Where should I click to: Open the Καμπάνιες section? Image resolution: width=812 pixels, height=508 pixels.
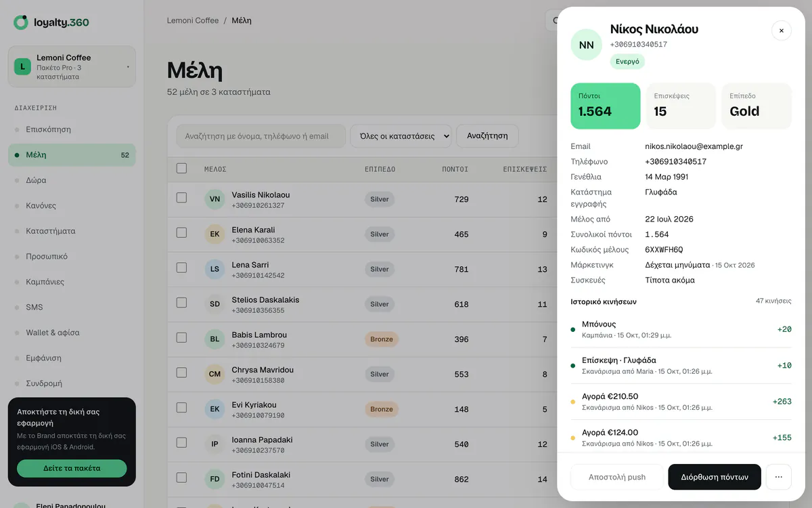pos(72,282)
